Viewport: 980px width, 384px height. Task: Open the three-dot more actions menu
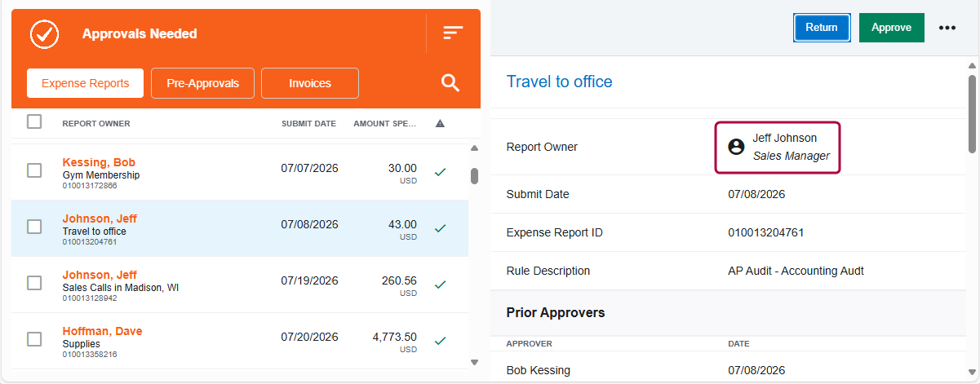click(x=947, y=28)
